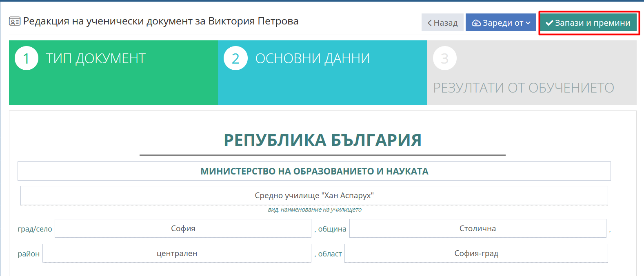The image size is (644, 276).
Task: Click the back chevron icon in Назад
Action: tap(429, 23)
